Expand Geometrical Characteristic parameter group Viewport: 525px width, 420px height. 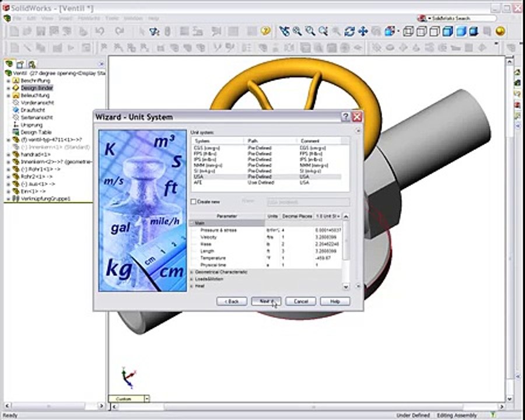tap(192, 272)
